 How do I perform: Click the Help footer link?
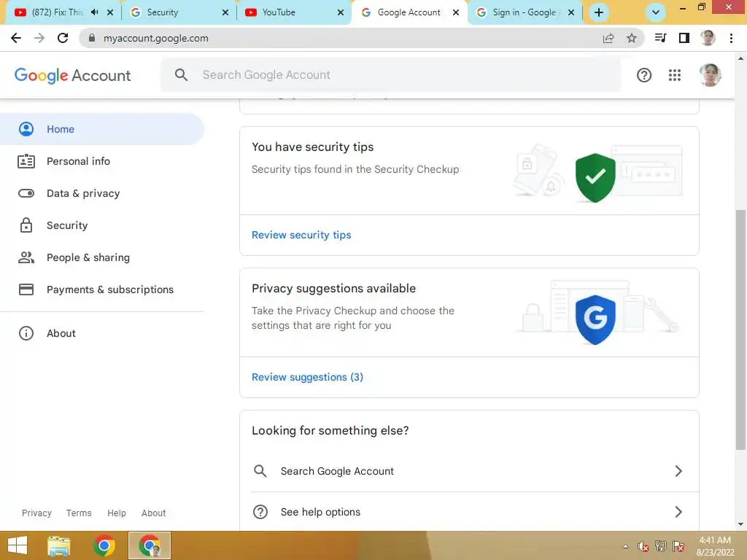click(x=116, y=513)
